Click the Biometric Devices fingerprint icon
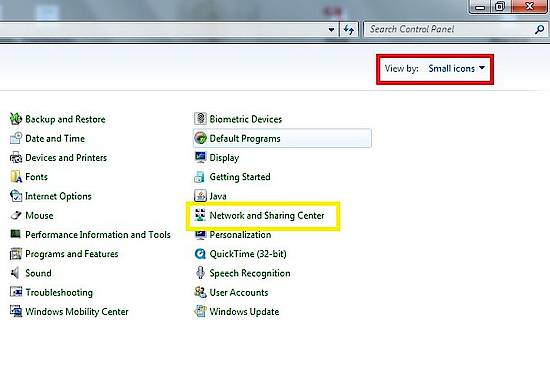 pos(200,119)
